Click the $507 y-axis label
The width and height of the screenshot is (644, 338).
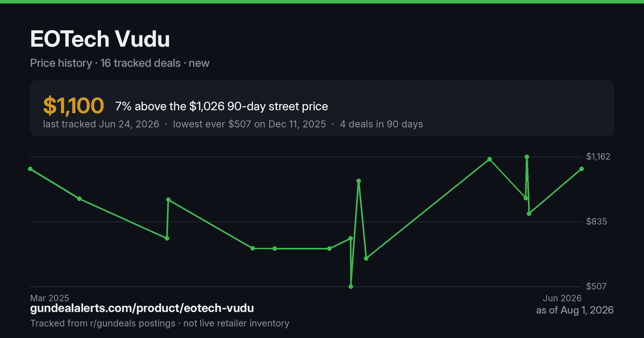click(597, 286)
